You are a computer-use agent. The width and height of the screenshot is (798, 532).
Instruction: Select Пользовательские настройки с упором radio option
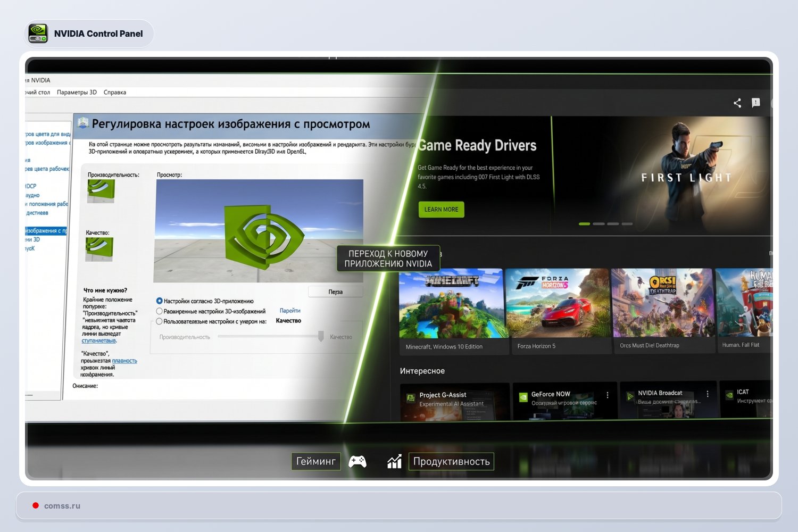pyautogui.click(x=159, y=321)
